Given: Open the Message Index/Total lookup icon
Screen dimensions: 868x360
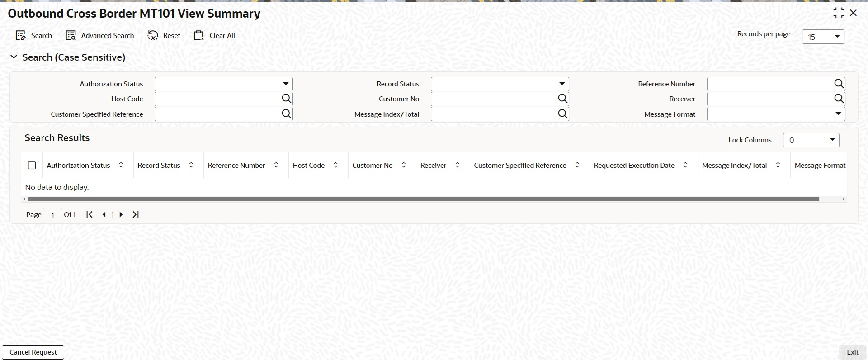Looking at the screenshot, I should click(563, 114).
